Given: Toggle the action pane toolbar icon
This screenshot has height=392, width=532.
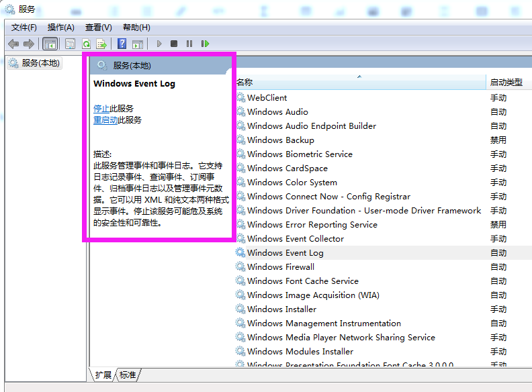Looking at the screenshot, I should click(138, 44).
